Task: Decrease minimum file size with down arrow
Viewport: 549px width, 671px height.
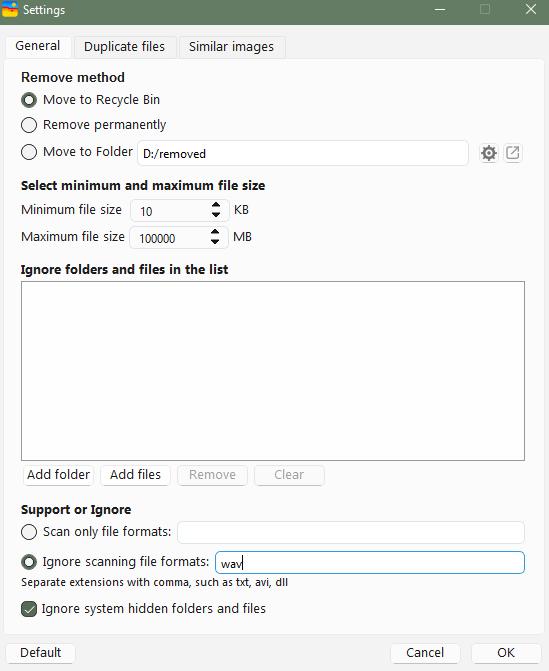Action: point(216,214)
